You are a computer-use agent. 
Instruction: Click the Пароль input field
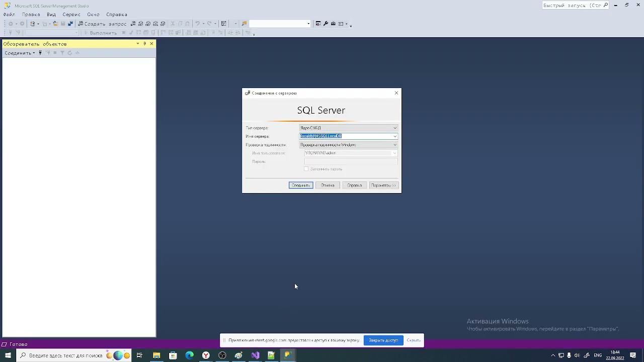(351, 161)
